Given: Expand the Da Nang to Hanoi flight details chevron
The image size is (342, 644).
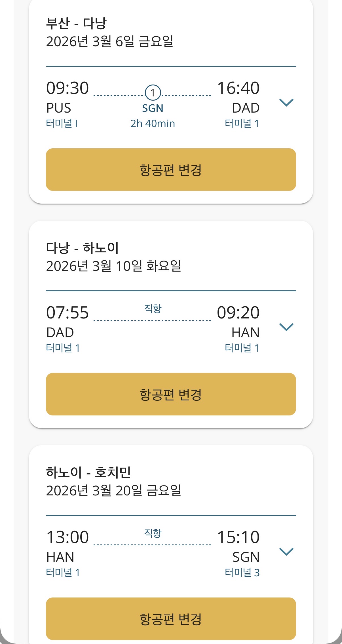Looking at the screenshot, I should 286,327.
